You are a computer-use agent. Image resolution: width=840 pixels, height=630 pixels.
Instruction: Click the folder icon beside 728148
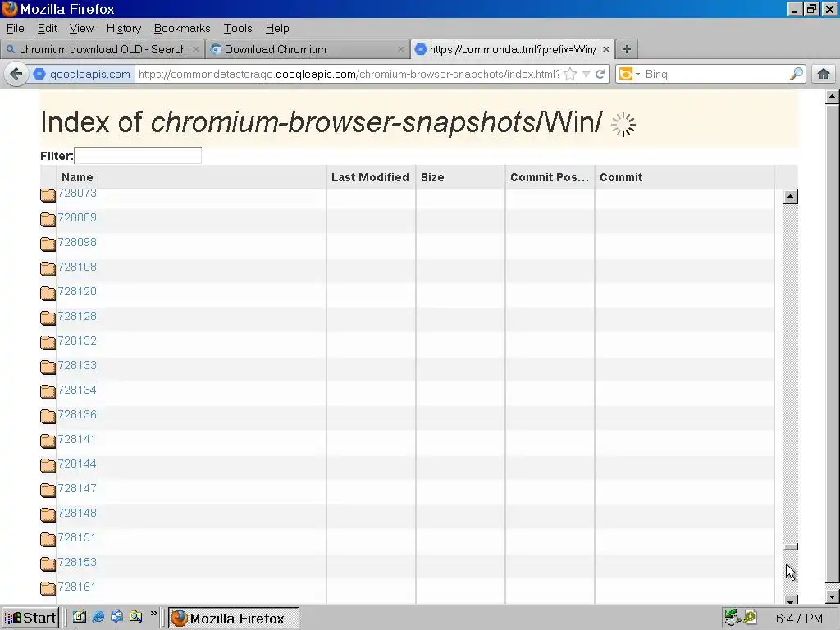48,514
